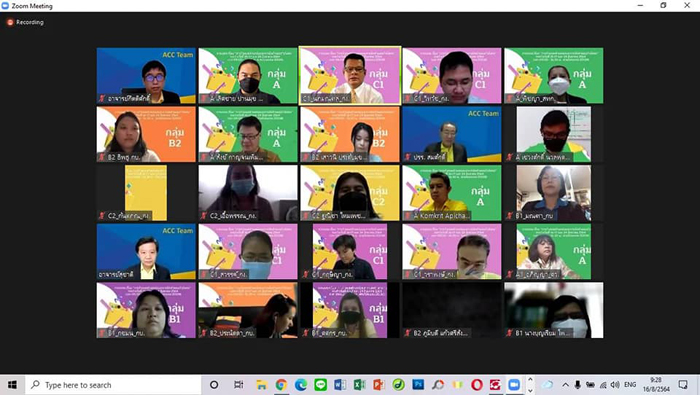Expand the hidden system tray icons

[565, 385]
